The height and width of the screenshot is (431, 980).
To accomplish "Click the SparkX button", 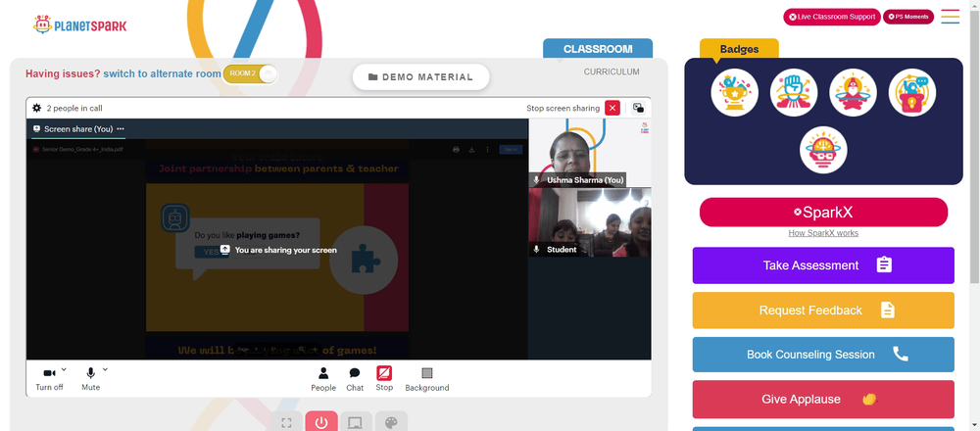I will pos(823,213).
